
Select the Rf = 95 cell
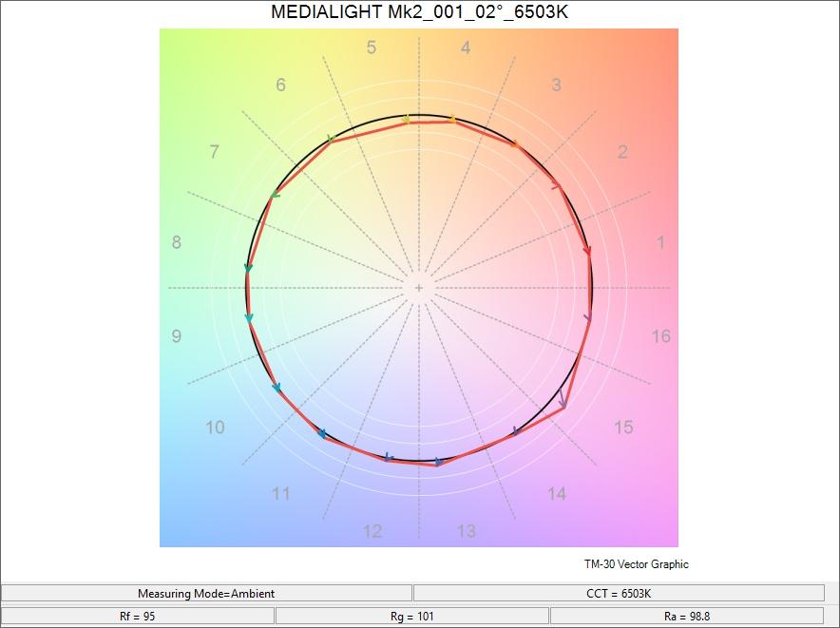coord(137,616)
